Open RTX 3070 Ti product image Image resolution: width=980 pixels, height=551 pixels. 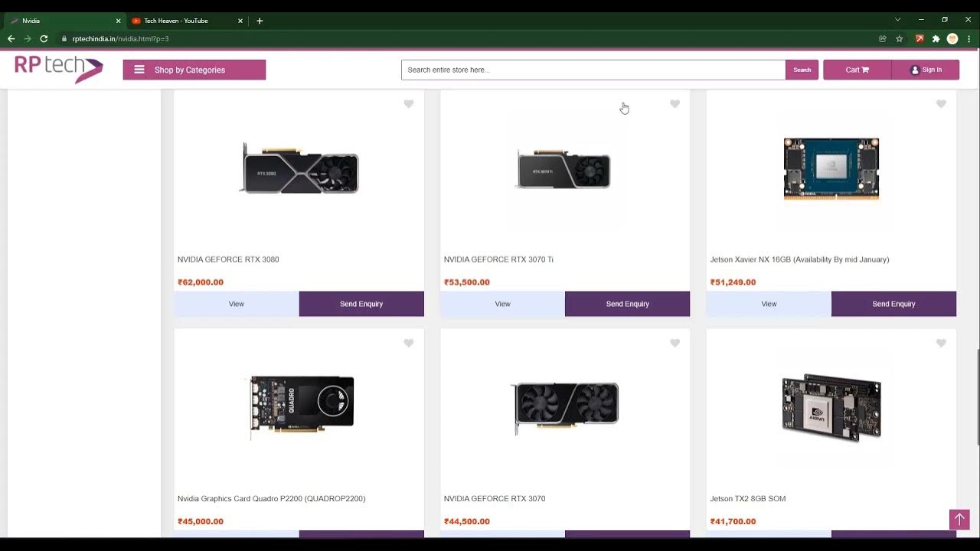(565, 169)
